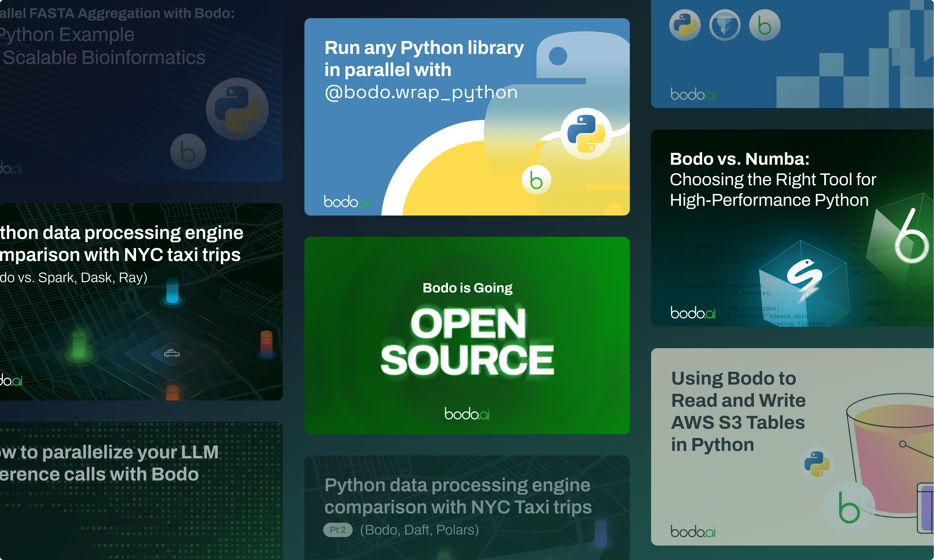
Task: Click Python logo on wrap_python card
Action: point(586,133)
